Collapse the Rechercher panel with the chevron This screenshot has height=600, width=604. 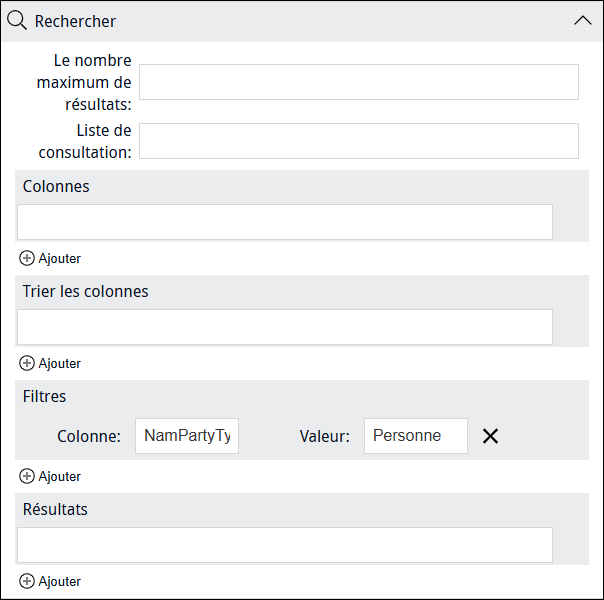click(x=583, y=20)
